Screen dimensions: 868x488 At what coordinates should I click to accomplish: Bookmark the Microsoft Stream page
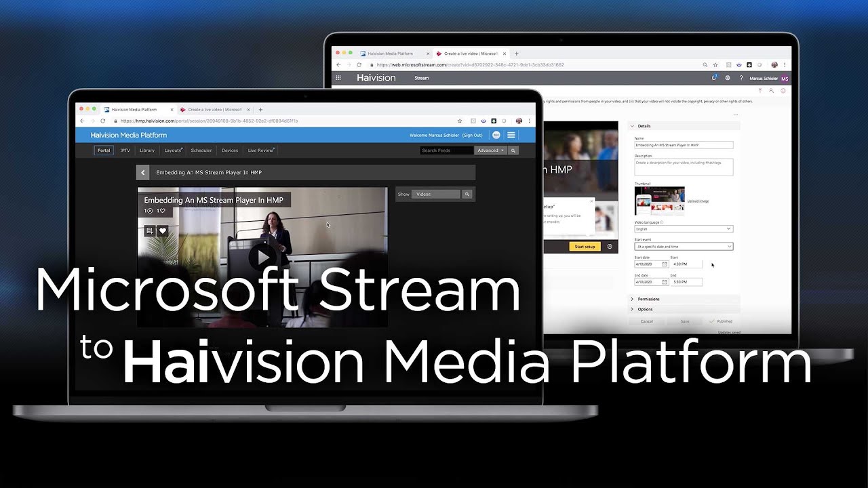[715, 64]
